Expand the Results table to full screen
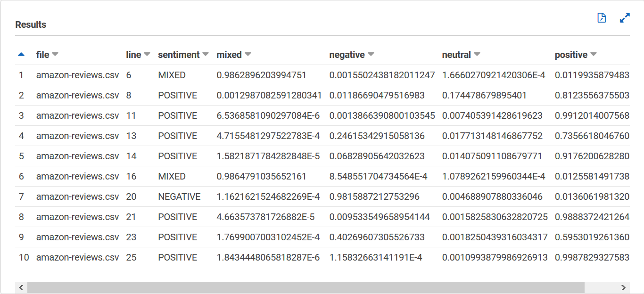 pyautogui.click(x=624, y=17)
